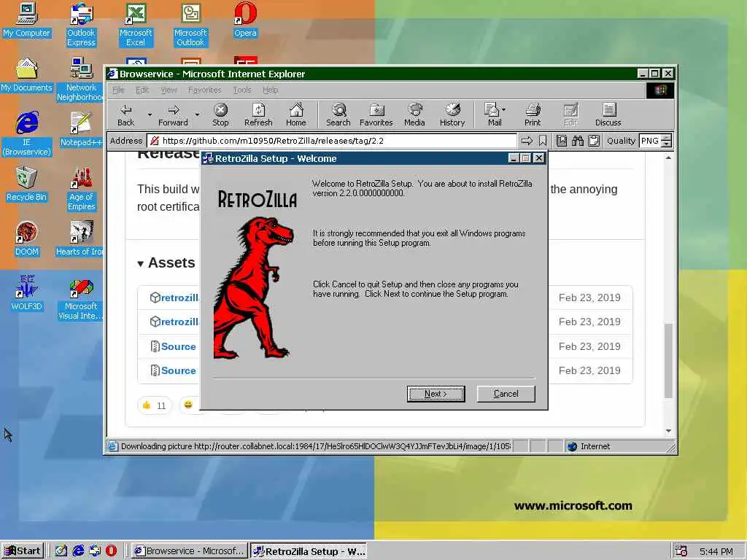
Task: Select Microsoft Outlook desktop shortcut
Action: (190, 25)
